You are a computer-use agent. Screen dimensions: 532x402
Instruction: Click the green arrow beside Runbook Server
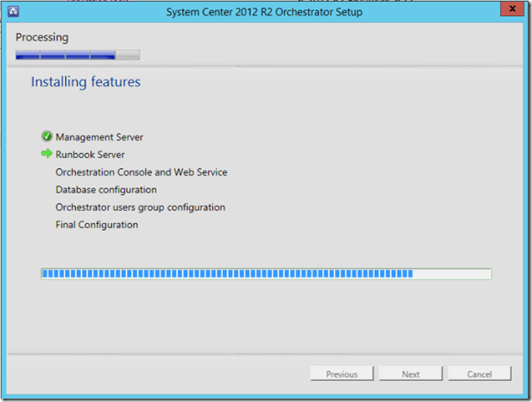coord(46,155)
